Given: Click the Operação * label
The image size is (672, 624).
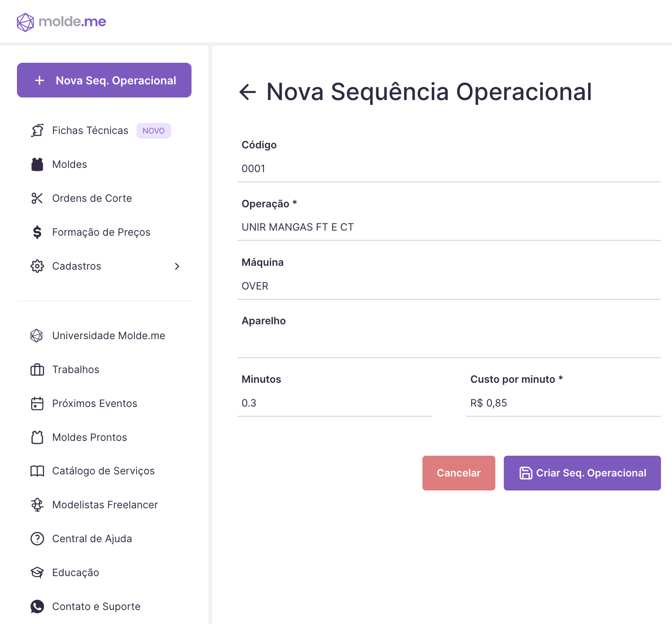Looking at the screenshot, I should (x=269, y=204).
